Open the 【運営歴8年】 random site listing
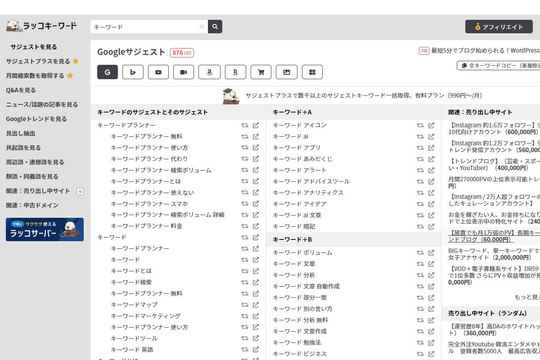This screenshot has width=540, height=360. click(494, 330)
